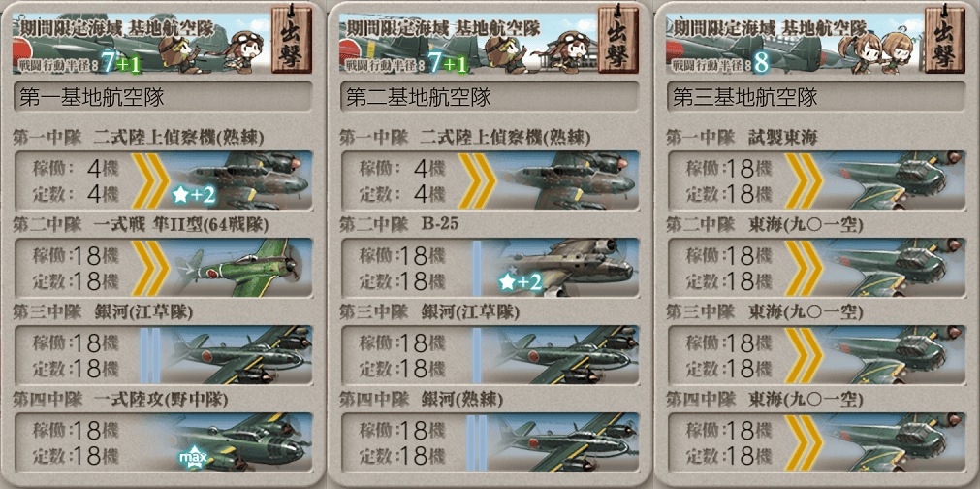Select second base 二式陸上偵察機(熟練) slot
The width and height of the screenshot is (980, 489).
[489, 180]
